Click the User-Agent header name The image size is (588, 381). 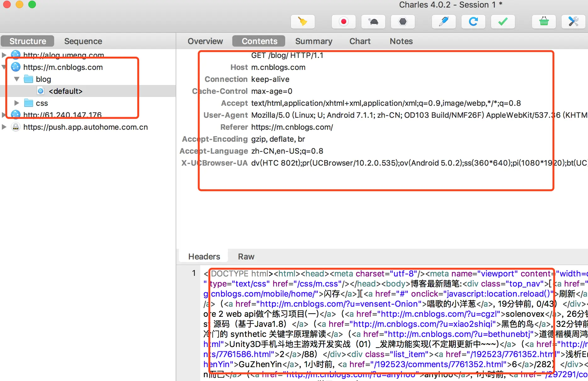point(226,115)
